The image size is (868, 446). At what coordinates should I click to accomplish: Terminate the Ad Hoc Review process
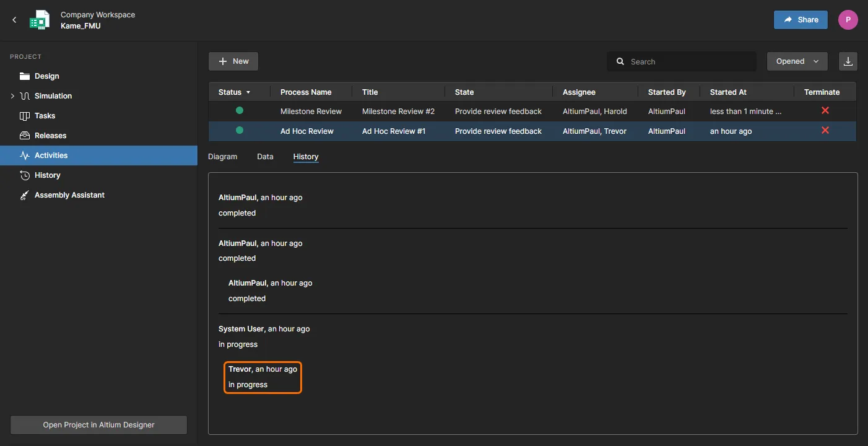[x=825, y=131]
